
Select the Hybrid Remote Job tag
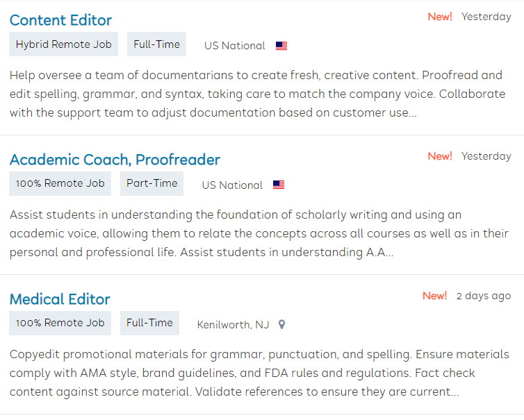click(x=64, y=44)
